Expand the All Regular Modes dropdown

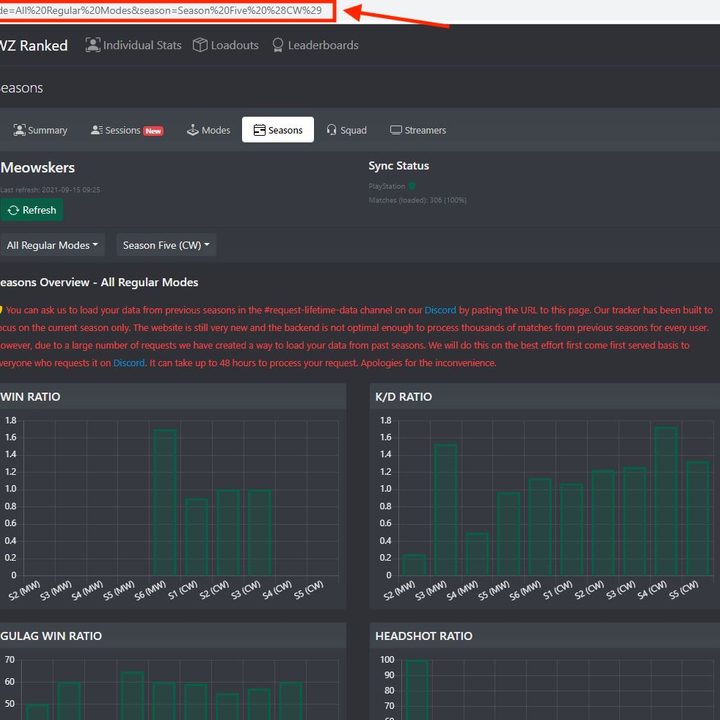point(52,245)
